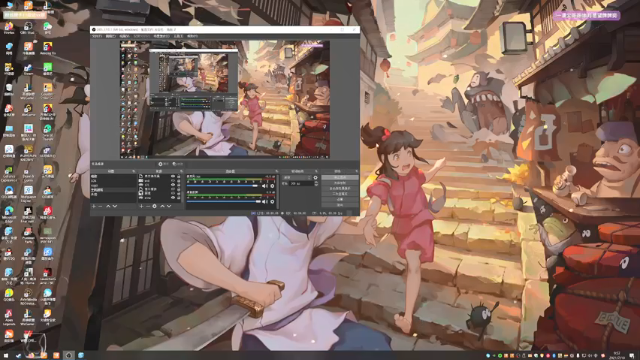Image resolution: width=640 pixels, height=360 pixels.
Task: Open source properties gear in Sources panel
Action: (154, 206)
